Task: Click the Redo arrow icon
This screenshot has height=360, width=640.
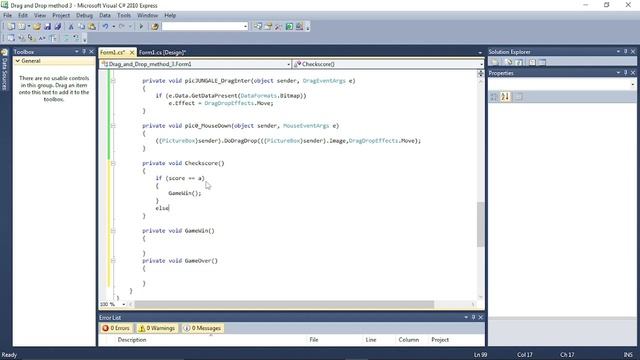Action: (x=122, y=27)
